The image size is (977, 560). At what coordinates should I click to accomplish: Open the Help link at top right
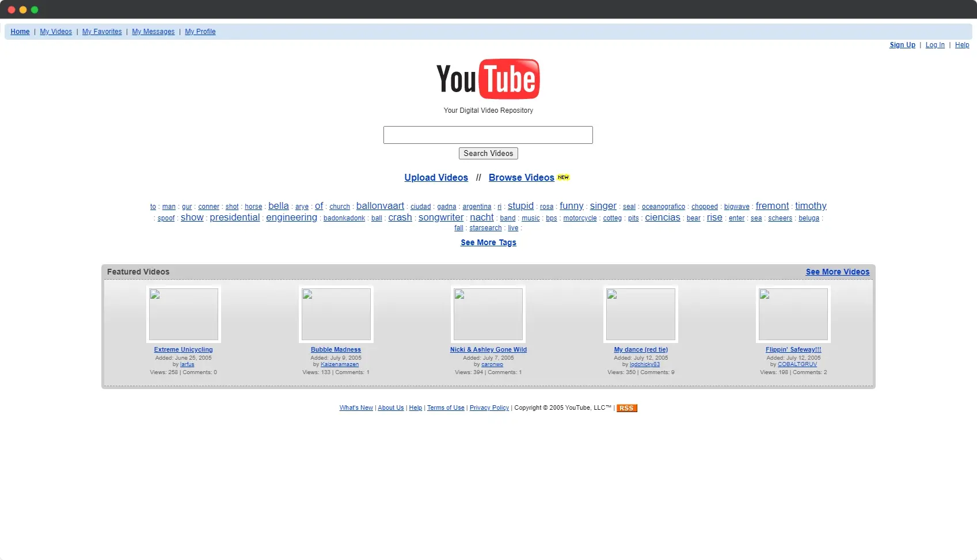coord(962,45)
